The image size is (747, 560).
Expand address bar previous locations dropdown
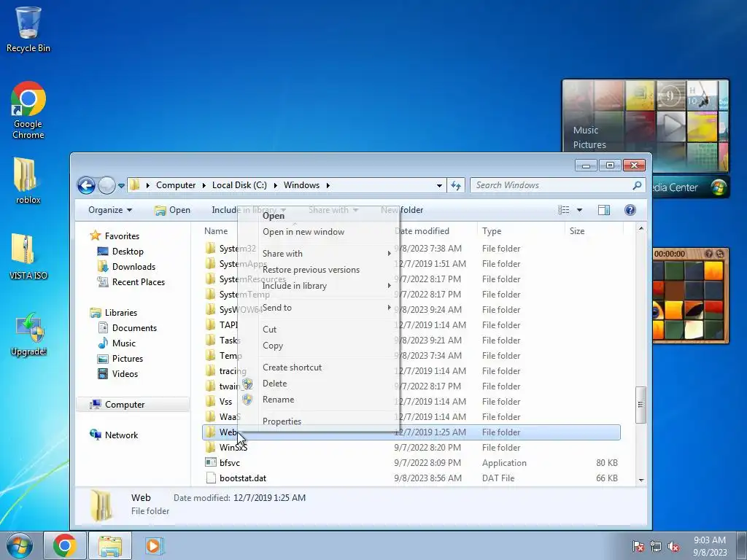439,186
